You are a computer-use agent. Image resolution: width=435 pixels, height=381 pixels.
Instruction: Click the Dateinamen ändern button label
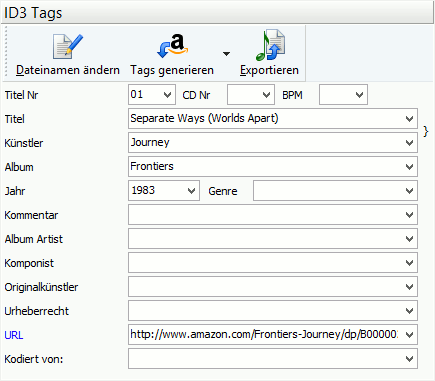coord(68,70)
